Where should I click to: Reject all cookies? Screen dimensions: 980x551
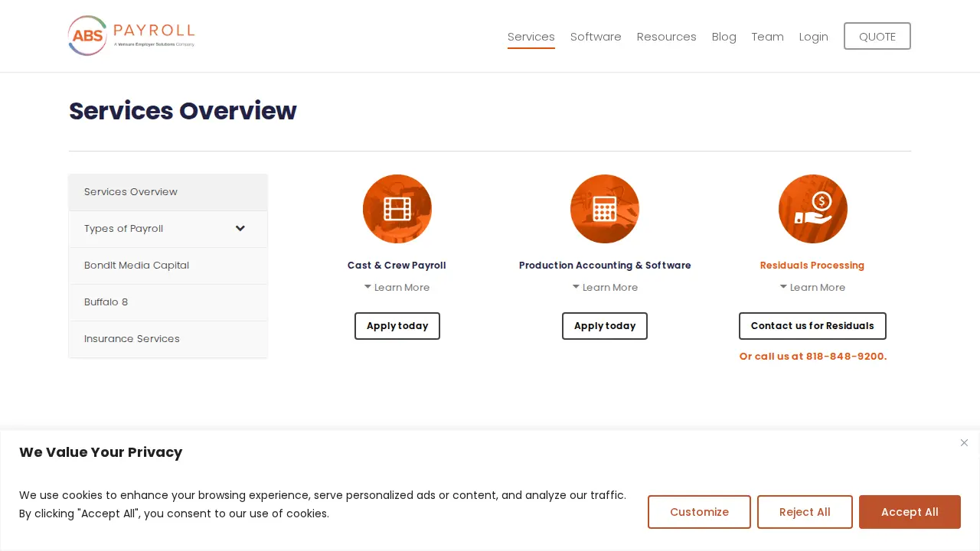(805, 512)
